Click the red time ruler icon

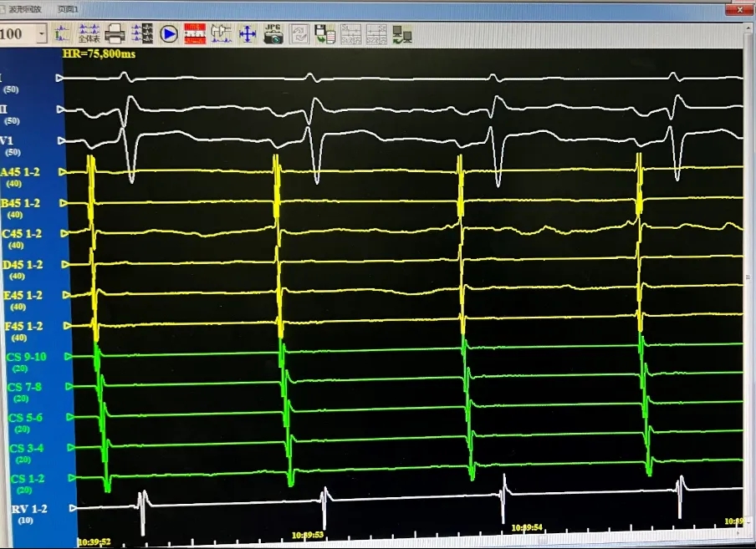tap(195, 33)
